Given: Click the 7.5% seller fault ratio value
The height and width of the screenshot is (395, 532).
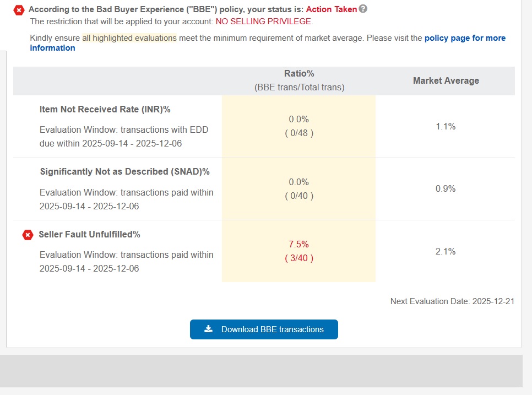Looking at the screenshot, I should [298, 245].
